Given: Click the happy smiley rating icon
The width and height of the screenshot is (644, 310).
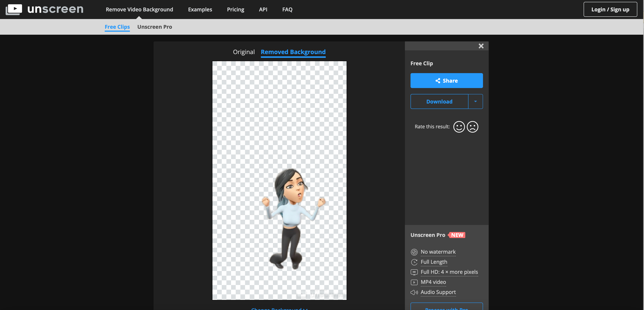Looking at the screenshot, I should [459, 126].
